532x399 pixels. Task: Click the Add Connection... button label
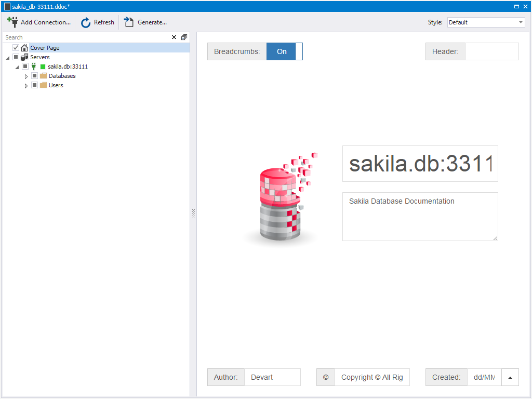[46, 22]
